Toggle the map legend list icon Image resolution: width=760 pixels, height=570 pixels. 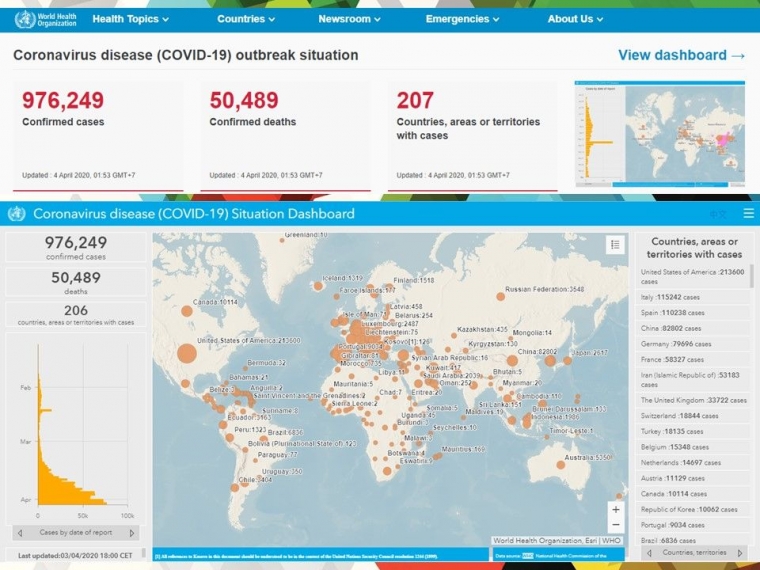click(615, 244)
